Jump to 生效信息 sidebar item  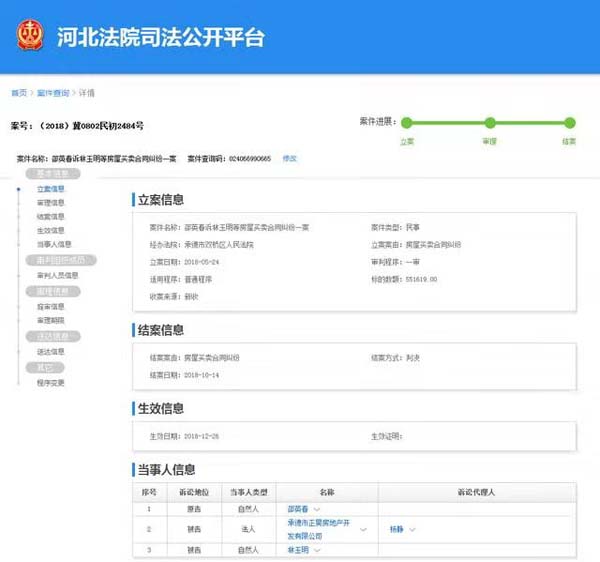[x=51, y=229]
